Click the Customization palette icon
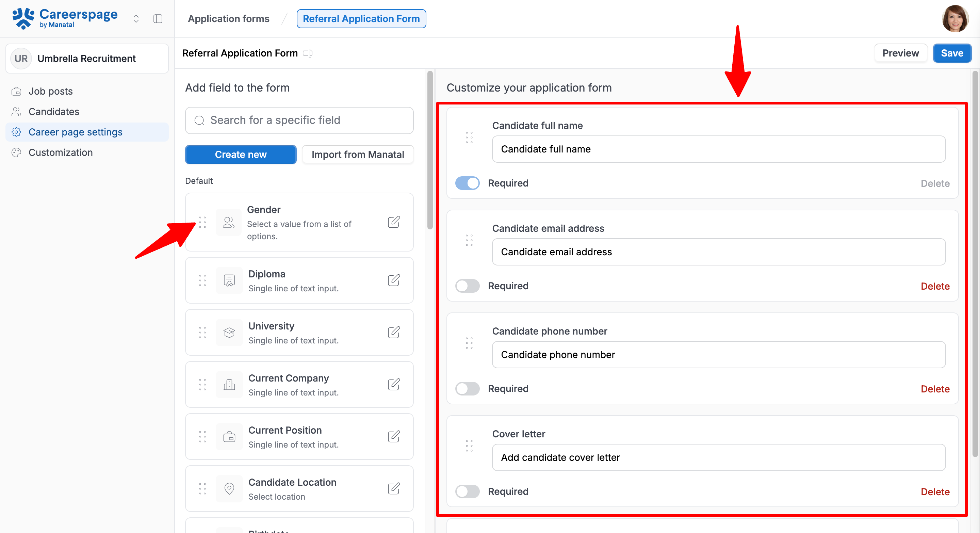980x533 pixels. 16,152
